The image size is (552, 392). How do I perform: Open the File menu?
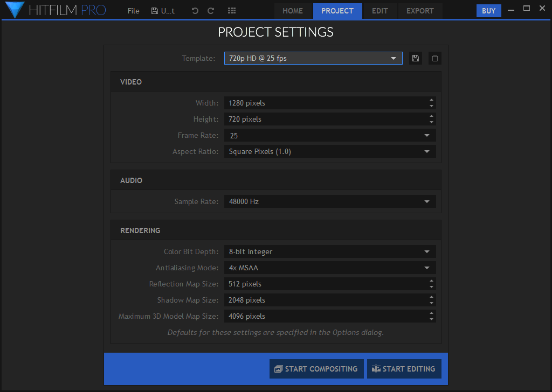coord(134,11)
